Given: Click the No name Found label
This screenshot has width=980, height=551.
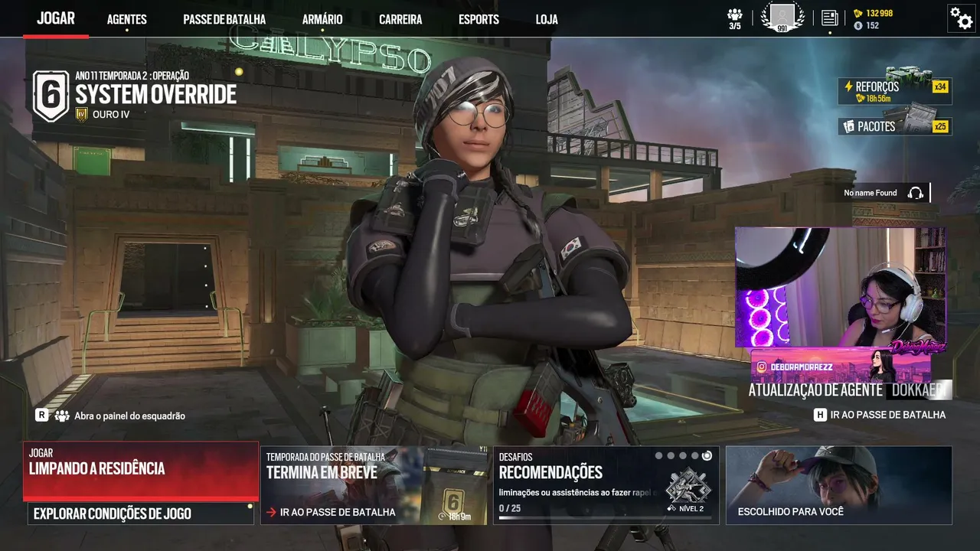Looking at the screenshot, I should click(871, 193).
